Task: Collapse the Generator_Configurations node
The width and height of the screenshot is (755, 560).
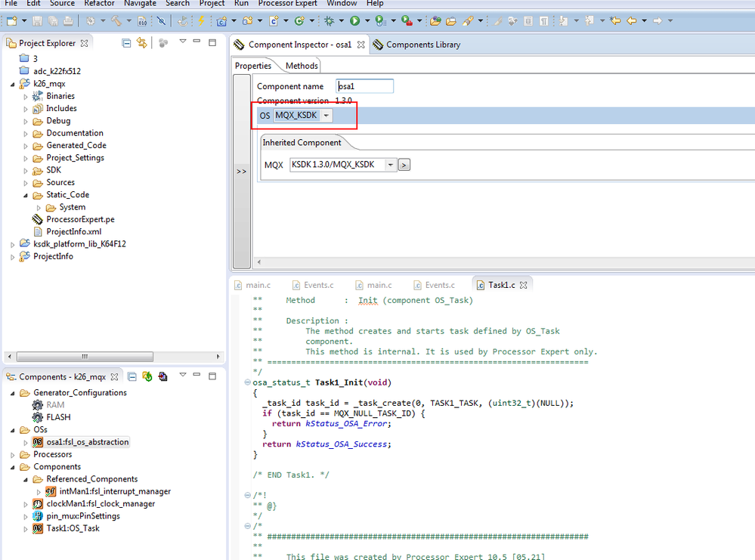Action: 13,394
